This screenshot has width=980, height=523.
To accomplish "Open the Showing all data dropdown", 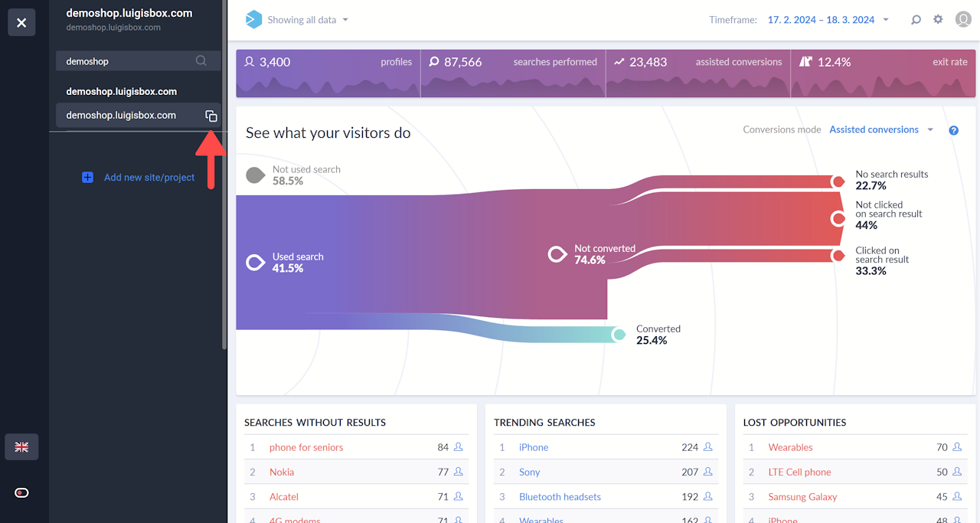I will coord(308,20).
